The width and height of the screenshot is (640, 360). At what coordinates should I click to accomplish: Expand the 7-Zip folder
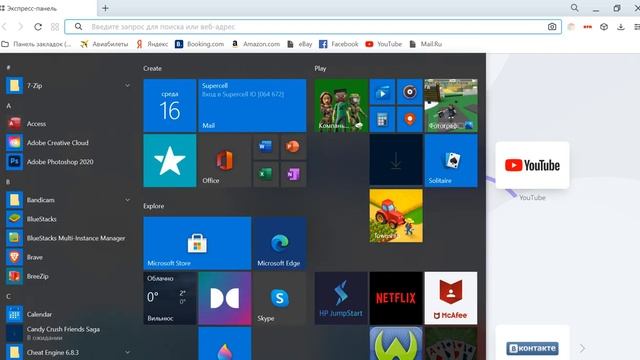127,85
